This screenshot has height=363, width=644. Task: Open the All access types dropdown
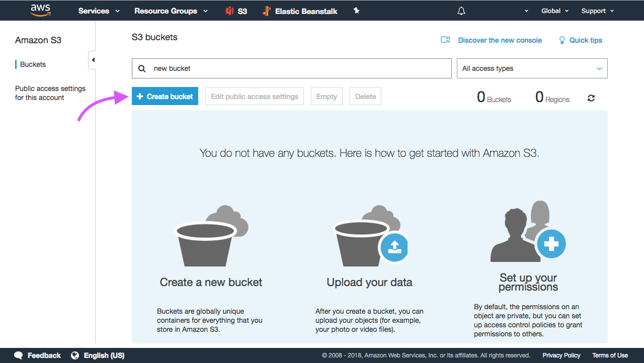click(x=532, y=68)
